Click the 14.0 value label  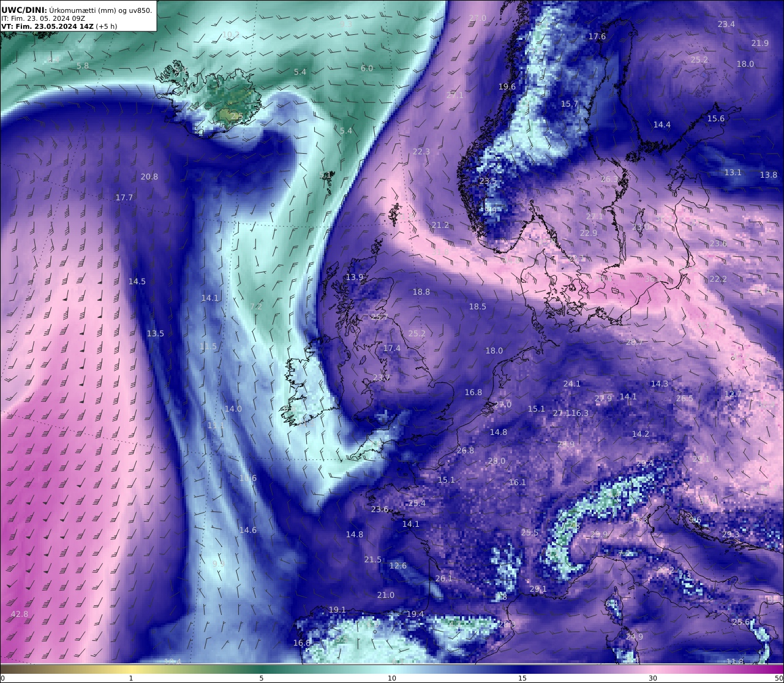233,409
